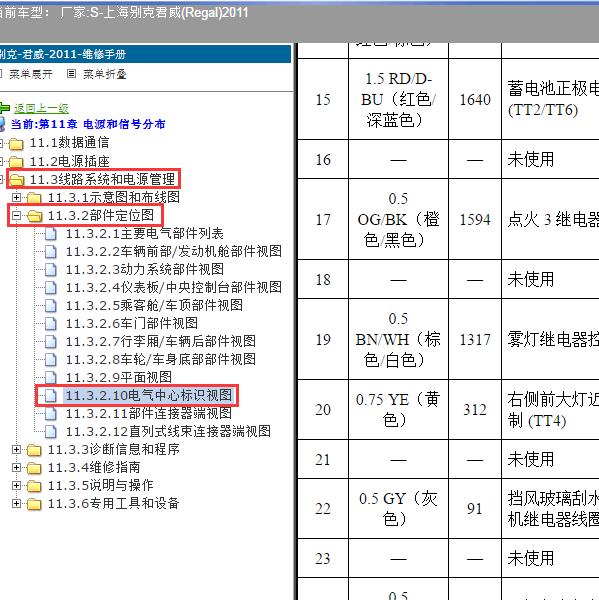
Task: Click the page icon of 11.3.2.4仪表板/中央控制台部件视图
Action: [x=51, y=287]
